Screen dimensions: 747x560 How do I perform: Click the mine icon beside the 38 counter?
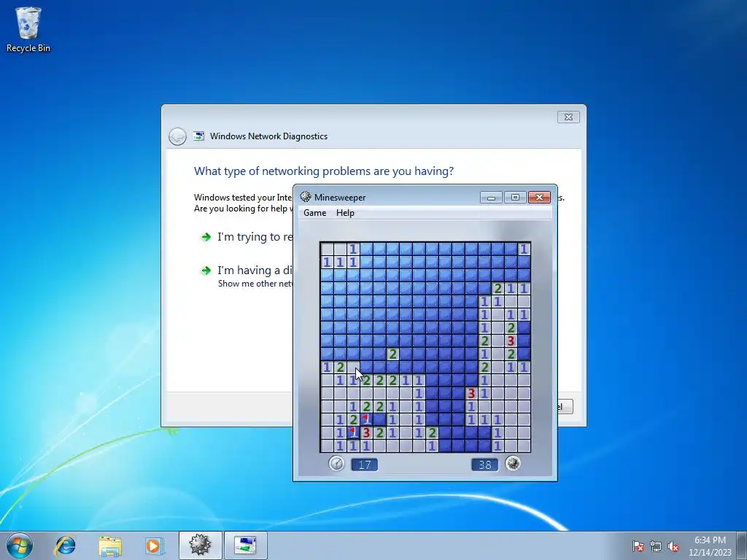tap(513, 463)
